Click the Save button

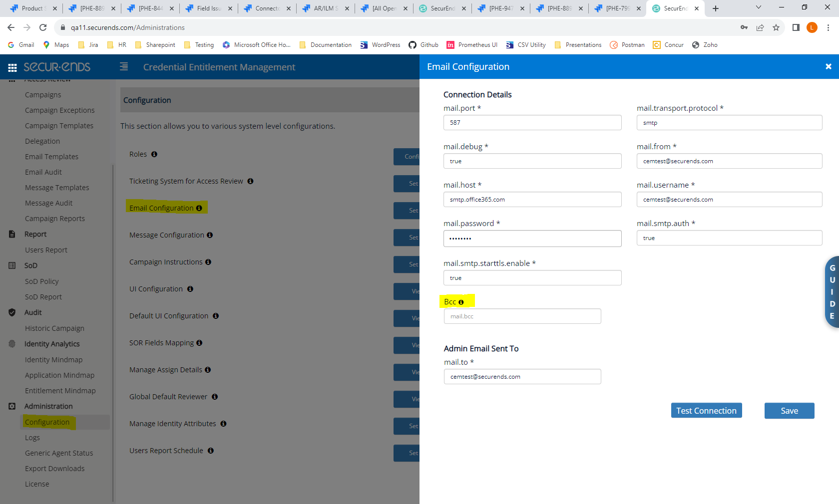(789, 410)
